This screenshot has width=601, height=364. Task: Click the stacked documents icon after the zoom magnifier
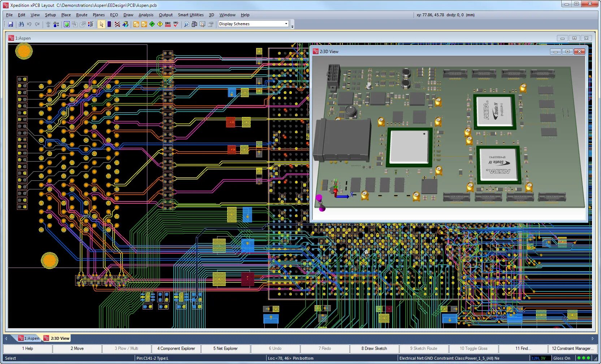click(x=194, y=24)
